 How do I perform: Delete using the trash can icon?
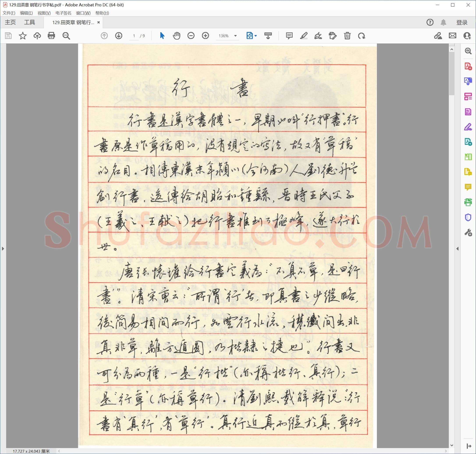[x=347, y=36]
